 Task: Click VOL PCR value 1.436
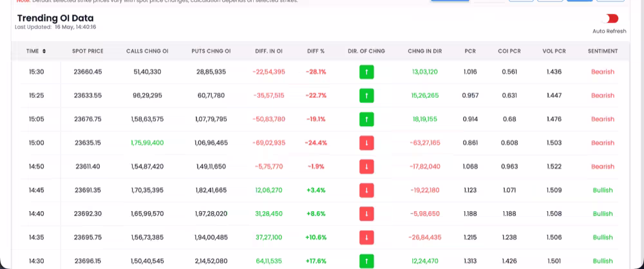[x=554, y=72]
